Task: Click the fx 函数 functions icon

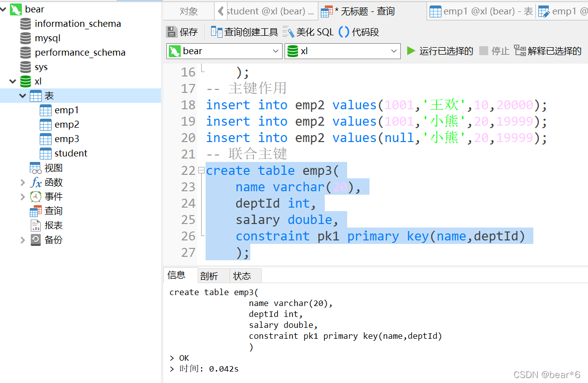Action: pos(36,182)
